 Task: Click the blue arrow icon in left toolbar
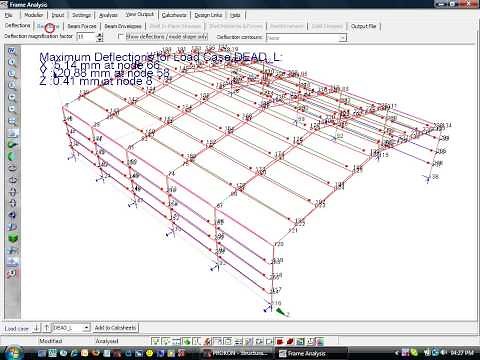[x=12, y=215]
